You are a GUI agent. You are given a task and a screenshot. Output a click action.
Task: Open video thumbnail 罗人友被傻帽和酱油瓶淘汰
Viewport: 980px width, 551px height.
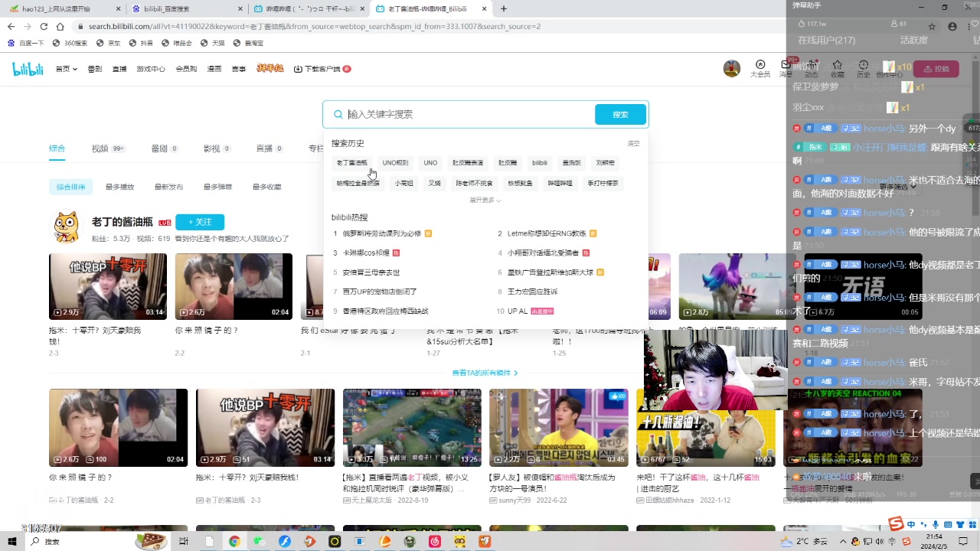click(559, 428)
